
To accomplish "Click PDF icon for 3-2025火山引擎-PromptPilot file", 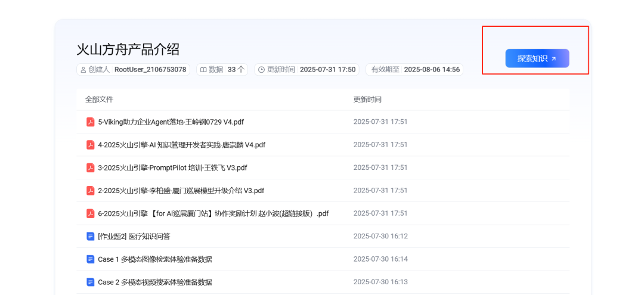I will 91,167.
